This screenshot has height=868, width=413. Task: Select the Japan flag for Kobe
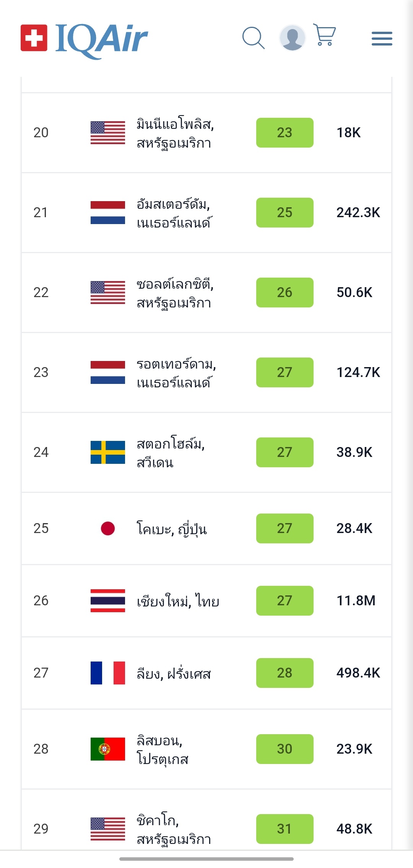[108, 528]
